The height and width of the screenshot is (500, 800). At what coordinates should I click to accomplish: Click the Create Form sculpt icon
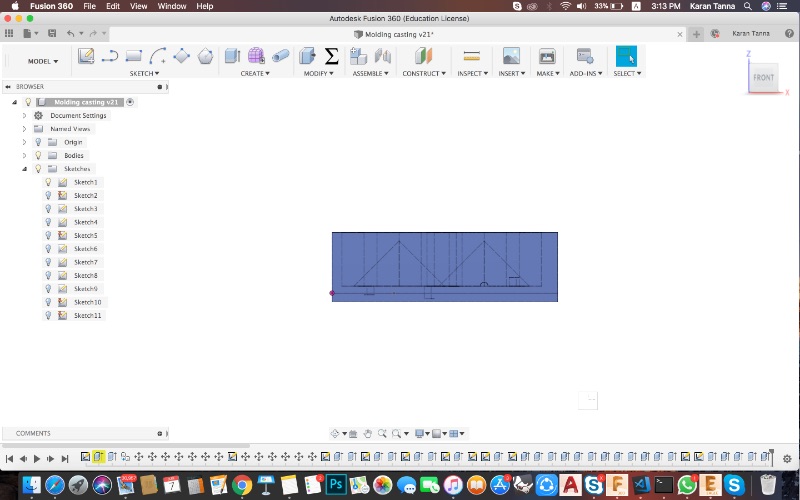(x=256, y=56)
